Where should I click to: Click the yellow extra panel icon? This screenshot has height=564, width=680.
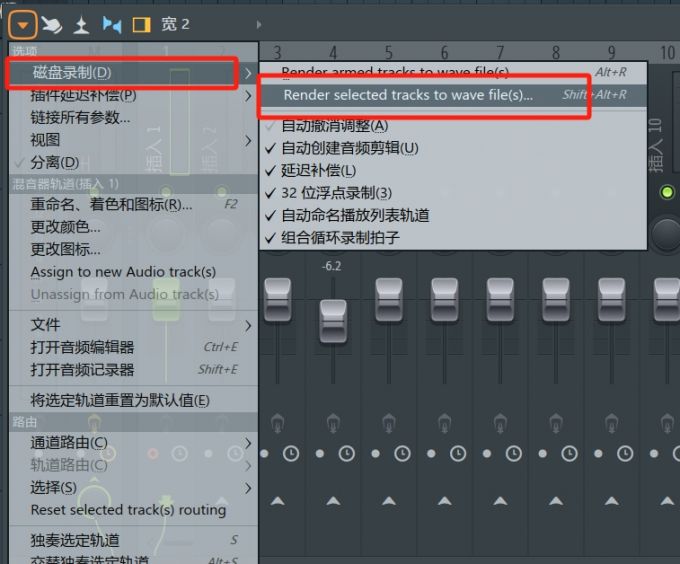[x=141, y=25]
